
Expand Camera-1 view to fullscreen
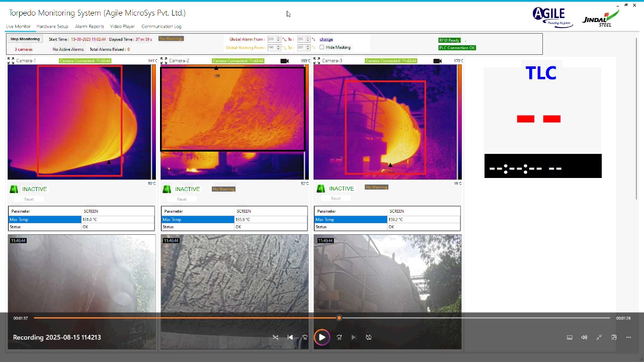point(11,61)
